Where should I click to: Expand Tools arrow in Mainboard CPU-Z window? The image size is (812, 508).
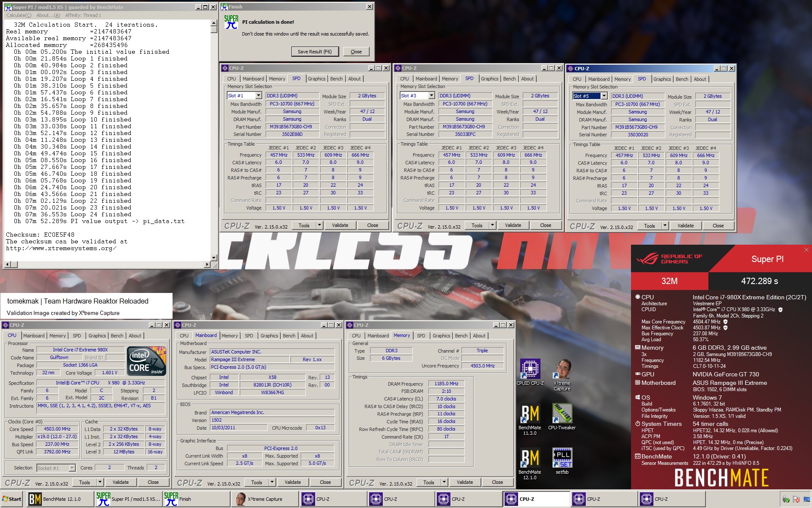272,482
